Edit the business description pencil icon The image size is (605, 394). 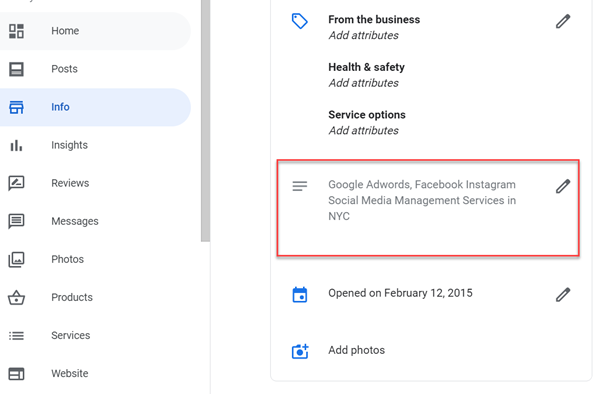pos(563,186)
